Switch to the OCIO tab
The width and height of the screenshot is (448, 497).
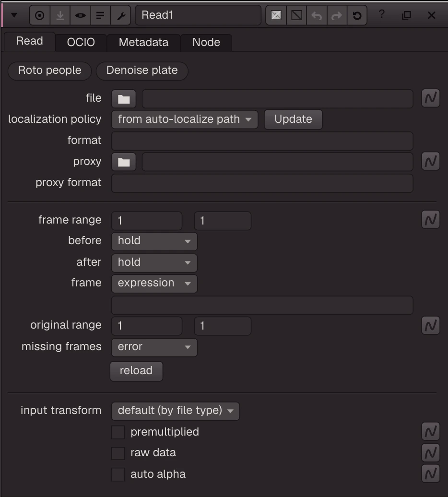tap(81, 42)
